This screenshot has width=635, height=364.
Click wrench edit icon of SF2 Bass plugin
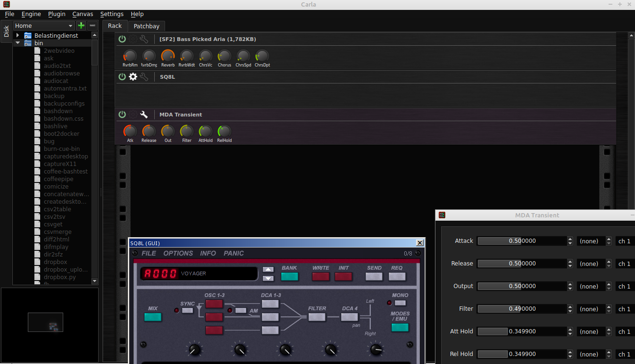click(144, 39)
